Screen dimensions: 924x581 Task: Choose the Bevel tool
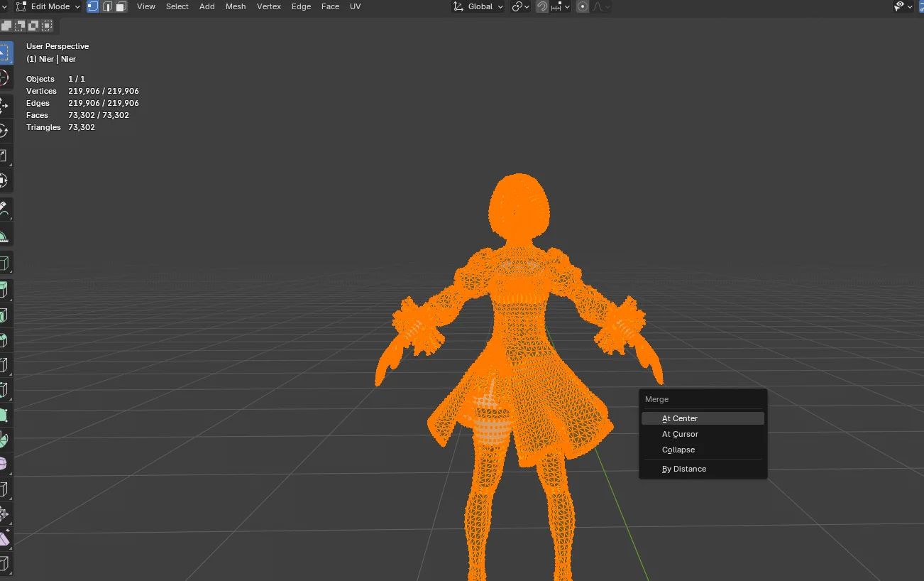pyautogui.click(x=5, y=340)
